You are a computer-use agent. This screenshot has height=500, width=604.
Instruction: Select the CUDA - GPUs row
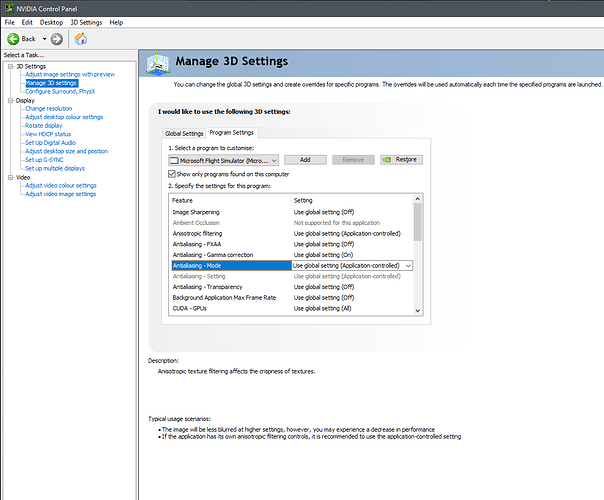[292, 309]
